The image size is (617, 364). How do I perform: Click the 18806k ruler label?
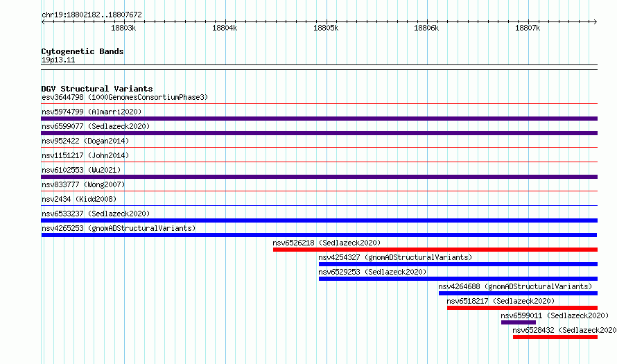[426, 28]
